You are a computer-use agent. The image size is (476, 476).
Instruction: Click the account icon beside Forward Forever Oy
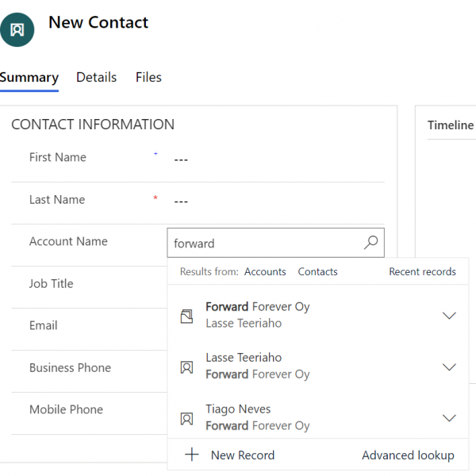186,316
